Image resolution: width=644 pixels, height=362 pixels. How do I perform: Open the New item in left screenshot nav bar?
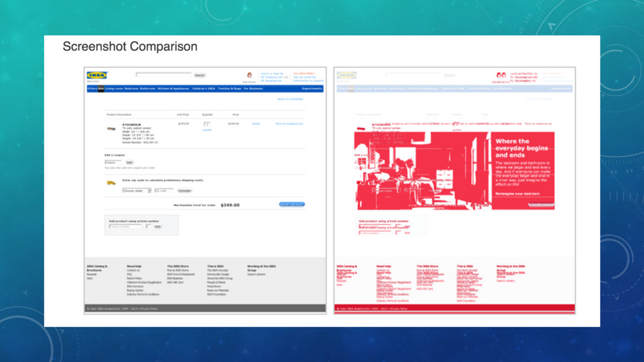point(101,89)
